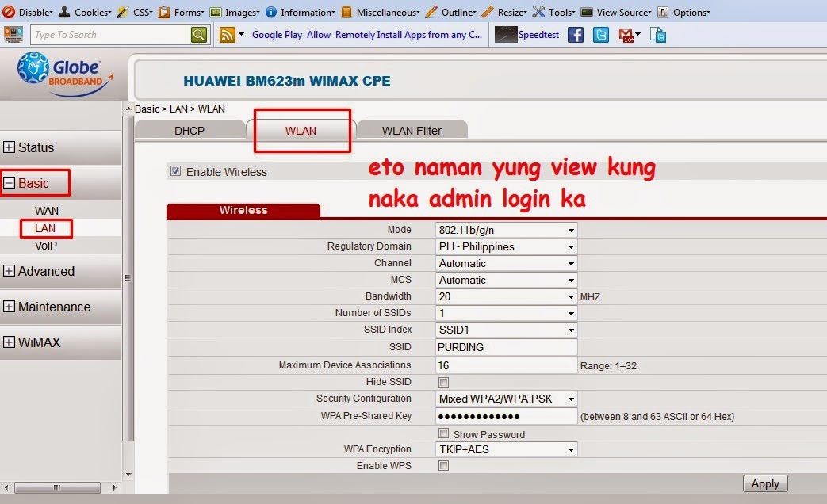
Task: Click the Disable icon in Web Developer toolbar
Action: [x=8, y=12]
